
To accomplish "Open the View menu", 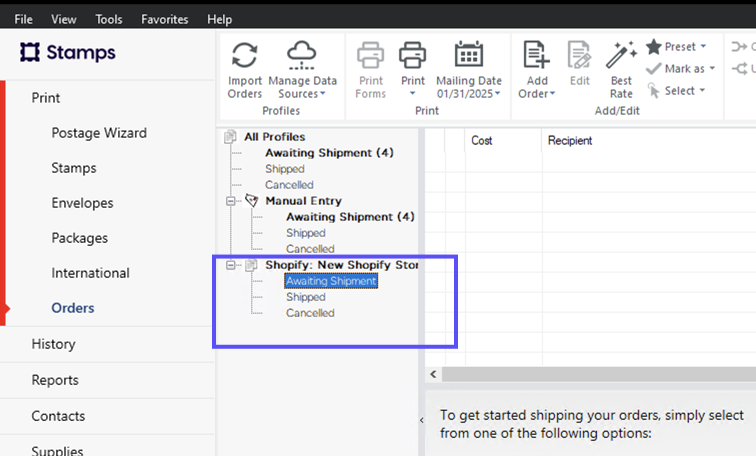I will coord(64,19).
